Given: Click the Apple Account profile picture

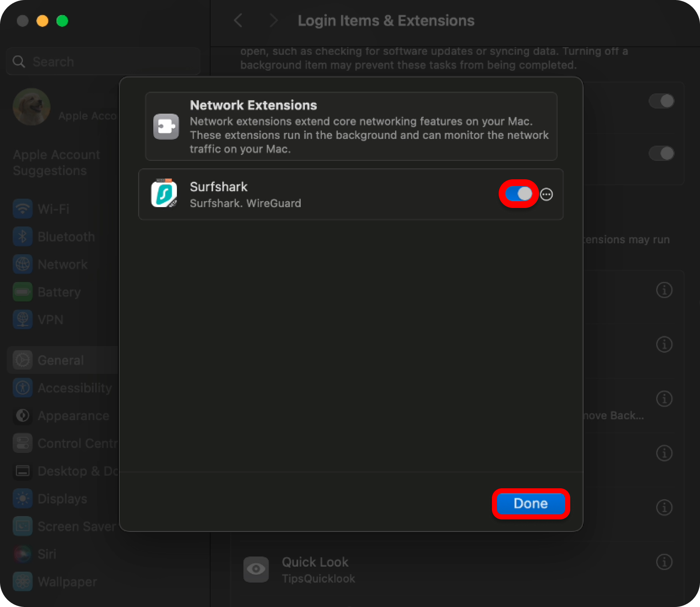Looking at the screenshot, I should coord(32,107).
